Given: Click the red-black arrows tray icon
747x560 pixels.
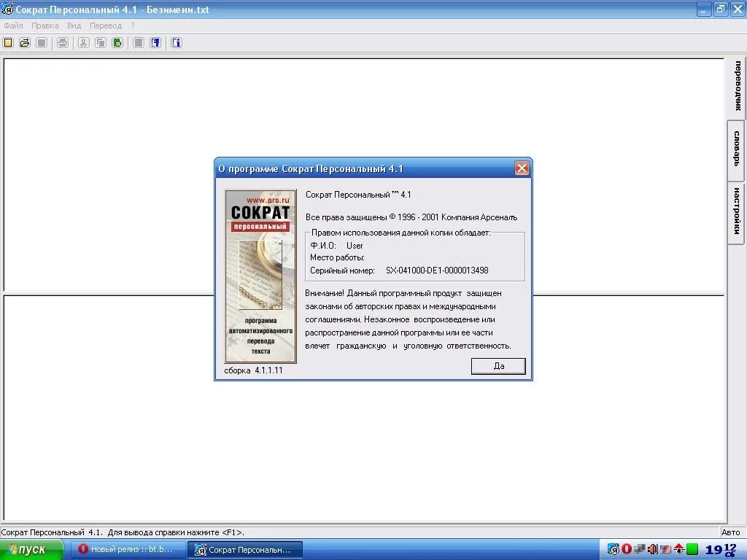Looking at the screenshot, I should click(x=679, y=549).
